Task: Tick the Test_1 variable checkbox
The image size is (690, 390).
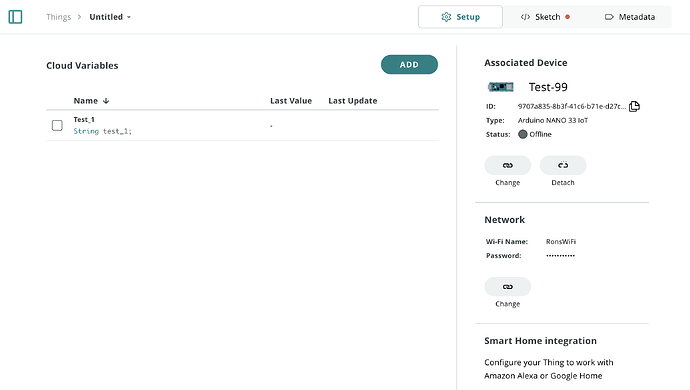Action: (57, 125)
